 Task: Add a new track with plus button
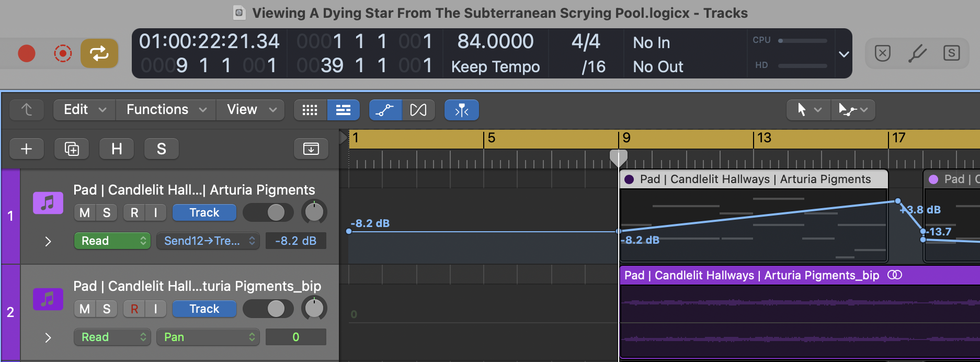pos(27,149)
